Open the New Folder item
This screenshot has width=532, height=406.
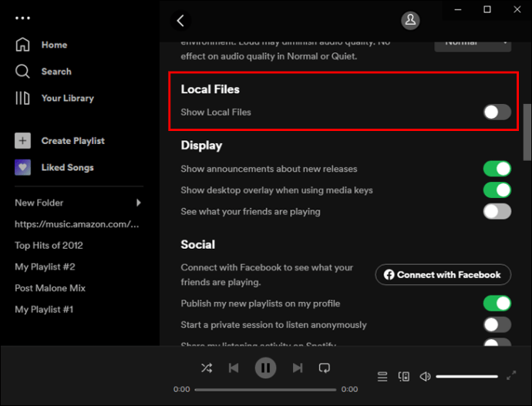[x=39, y=203]
